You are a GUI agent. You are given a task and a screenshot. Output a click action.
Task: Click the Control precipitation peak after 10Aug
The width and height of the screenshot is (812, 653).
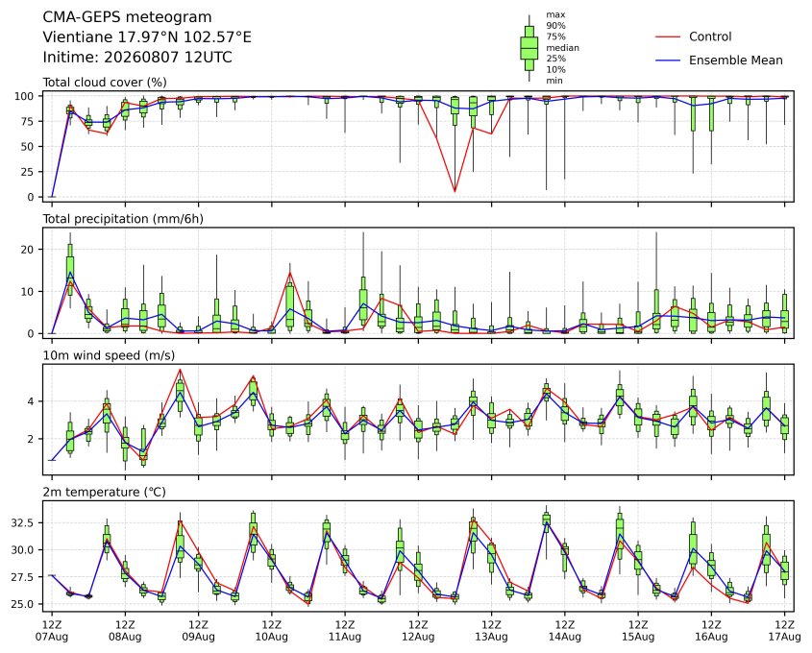[290, 273]
